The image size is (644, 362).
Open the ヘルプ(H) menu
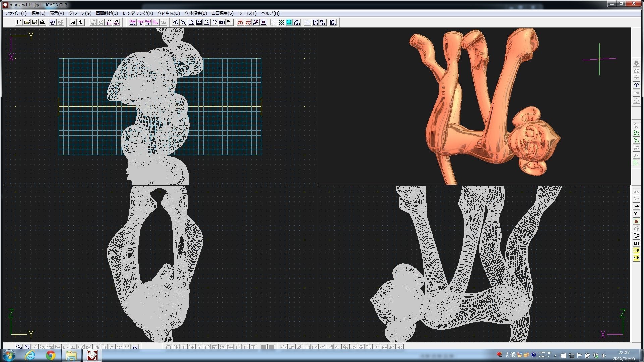pyautogui.click(x=270, y=13)
